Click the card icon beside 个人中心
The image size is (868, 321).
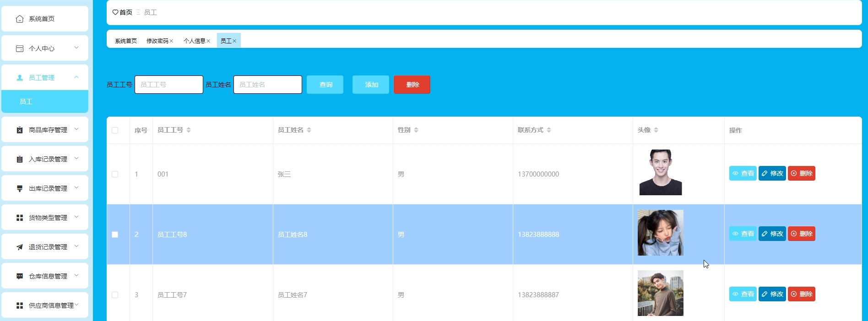[20, 48]
